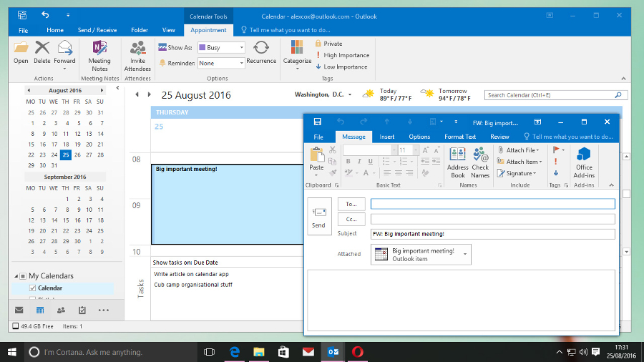Click the To... button
The height and width of the screenshot is (362, 644).
351,204
